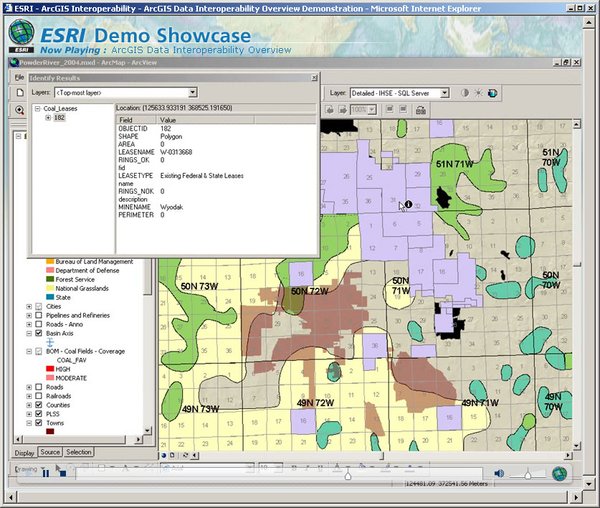Expand the Cities layer in table of contents
This screenshot has width=600, height=508.
pos(29,306)
